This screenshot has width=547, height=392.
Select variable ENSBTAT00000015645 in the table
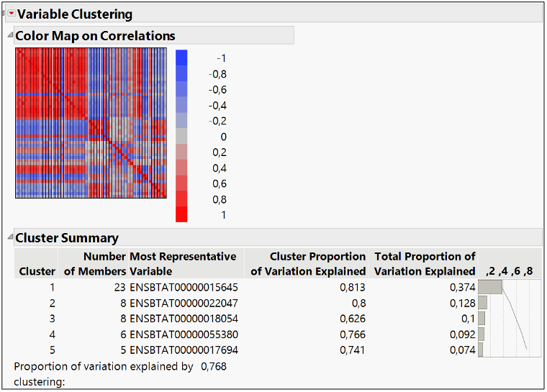click(184, 287)
